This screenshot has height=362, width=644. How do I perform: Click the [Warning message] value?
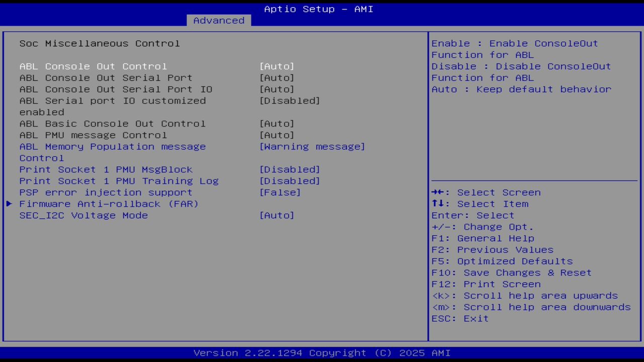tap(312, 146)
